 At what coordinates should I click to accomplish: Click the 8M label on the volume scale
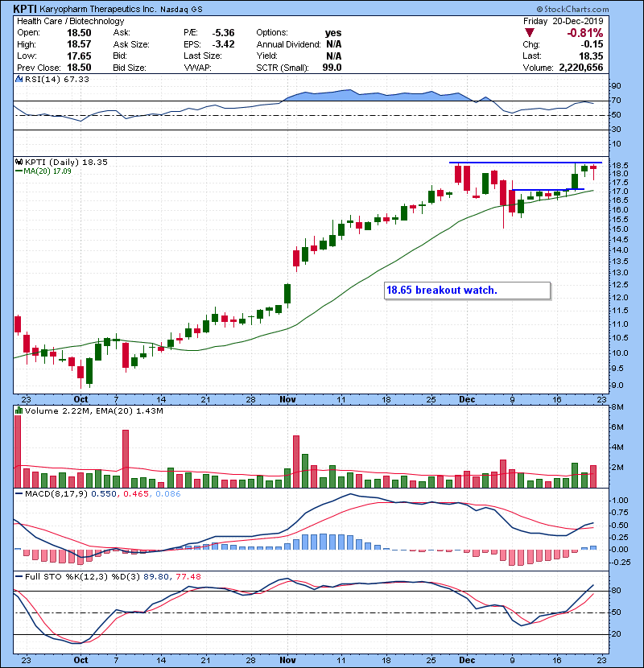[617, 407]
